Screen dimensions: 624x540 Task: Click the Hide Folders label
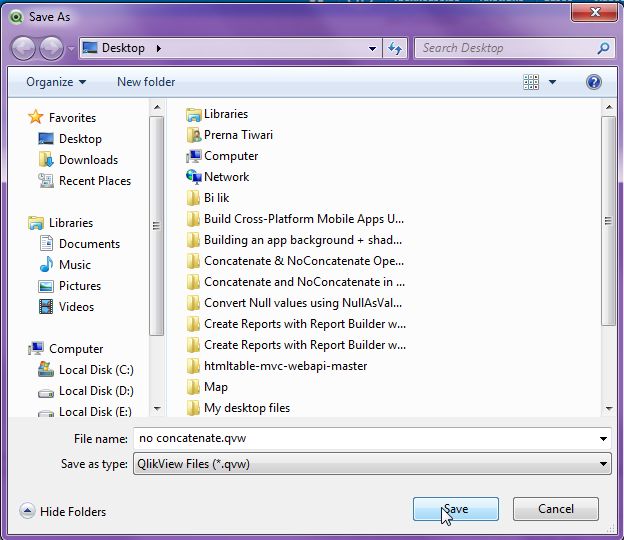coord(73,511)
